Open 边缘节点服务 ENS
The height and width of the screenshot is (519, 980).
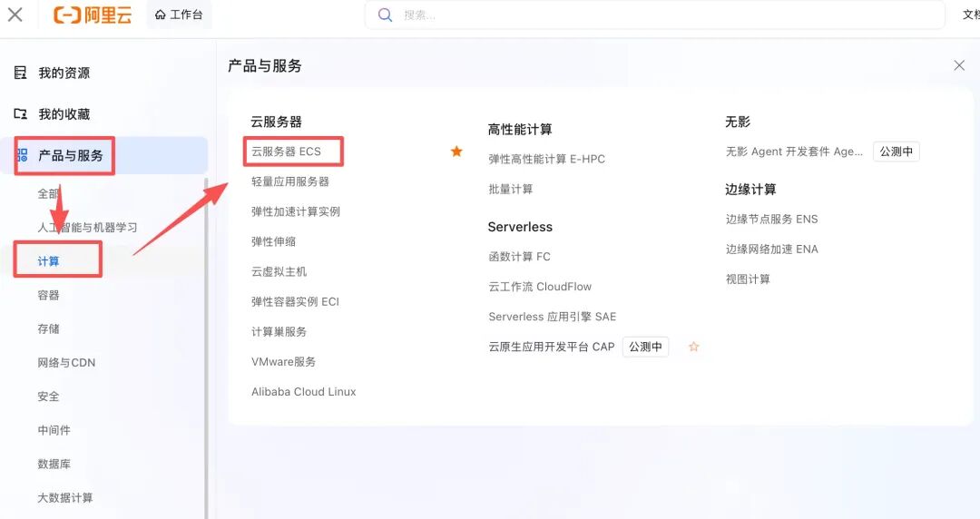click(x=771, y=219)
